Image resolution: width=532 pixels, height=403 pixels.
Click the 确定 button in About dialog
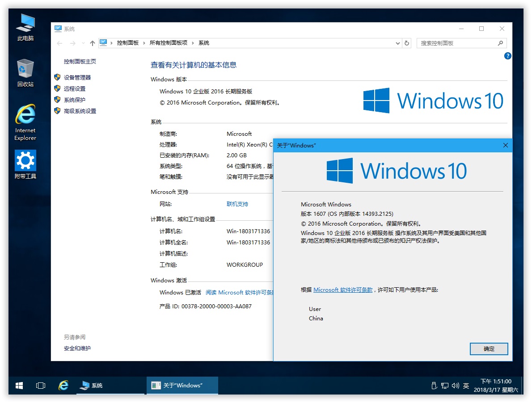tap(489, 349)
